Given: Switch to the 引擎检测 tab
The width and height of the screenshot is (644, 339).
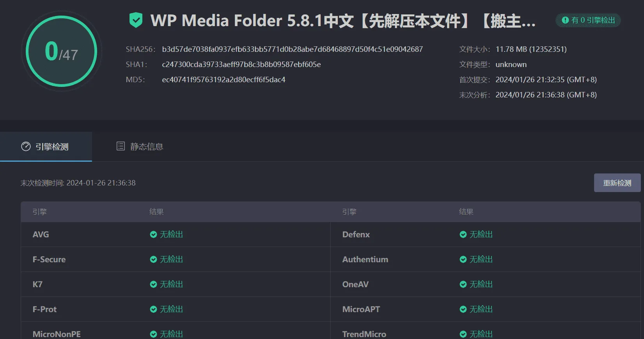Looking at the screenshot, I should pos(46,147).
